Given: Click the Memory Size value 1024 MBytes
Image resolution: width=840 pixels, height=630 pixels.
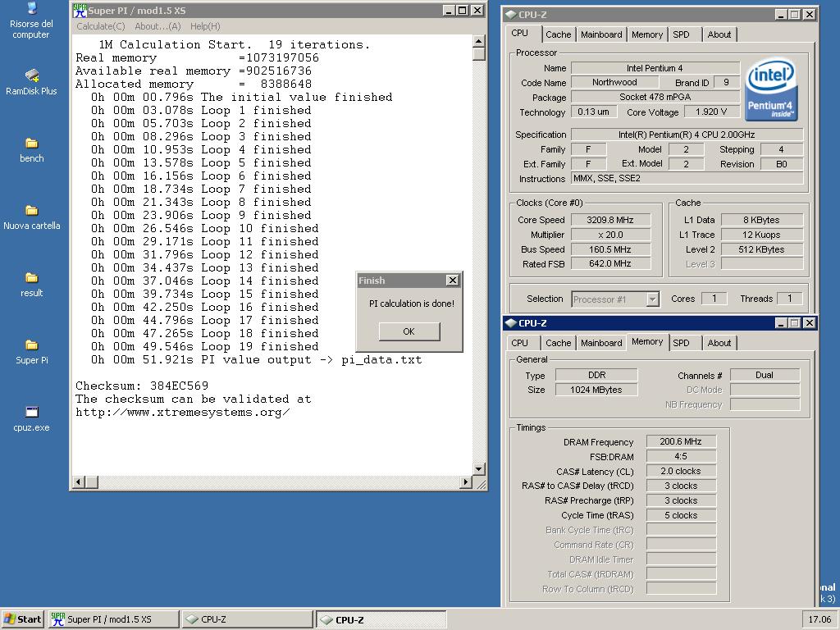Looking at the screenshot, I should pos(596,390).
